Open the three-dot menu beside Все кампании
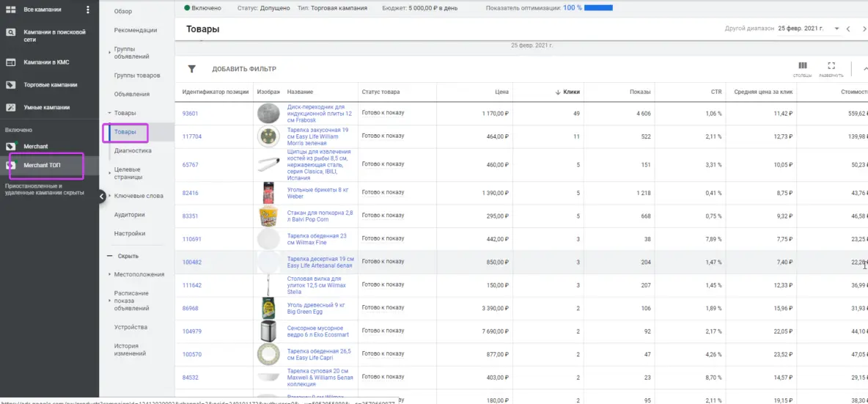868x404 pixels. tap(88, 10)
